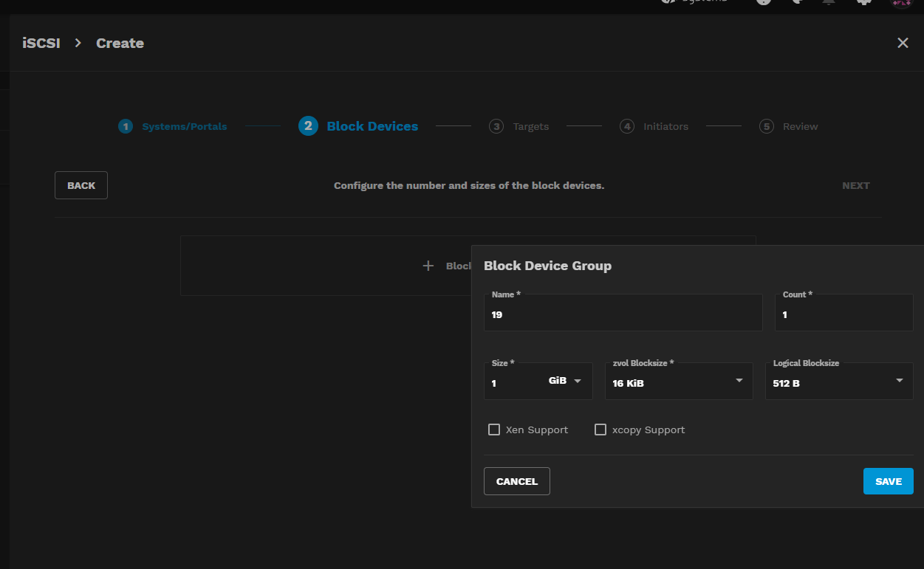Click the 'Create' breadcrumb text
Viewport: 924px width, 569px height.
120,43
